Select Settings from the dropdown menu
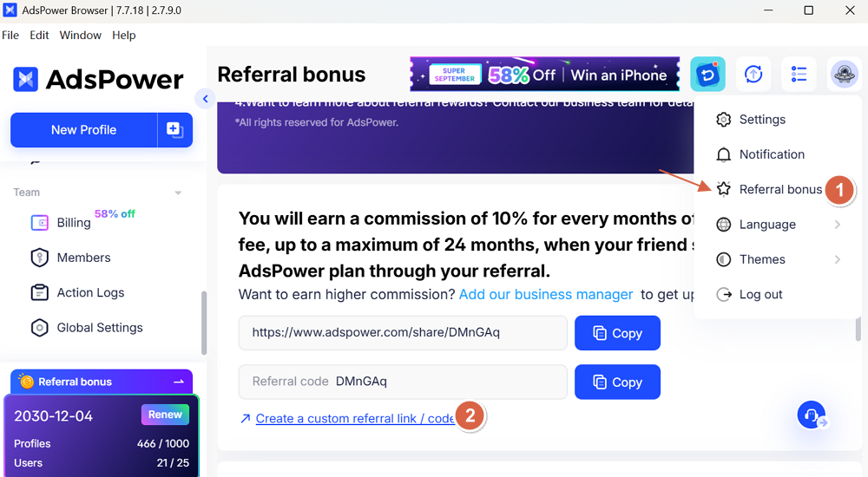 click(x=762, y=120)
